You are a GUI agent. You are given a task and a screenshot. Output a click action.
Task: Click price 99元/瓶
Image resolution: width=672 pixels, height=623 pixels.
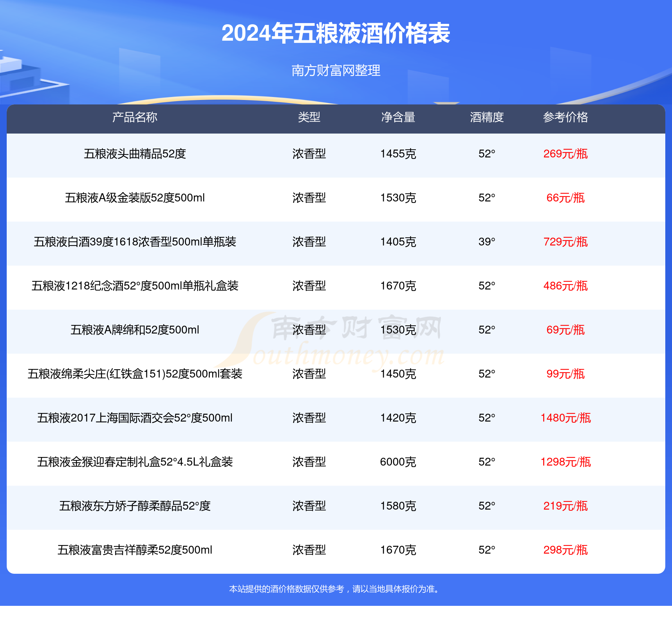tap(566, 374)
